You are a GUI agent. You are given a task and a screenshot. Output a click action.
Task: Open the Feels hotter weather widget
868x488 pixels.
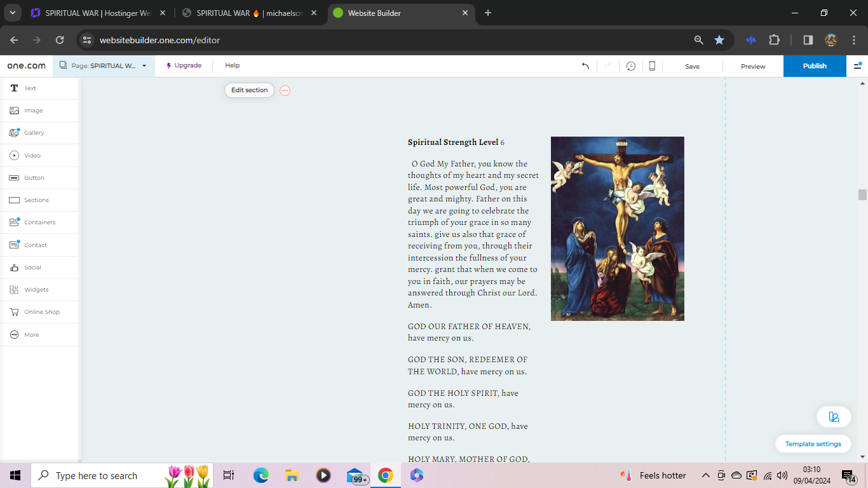tap(654, 475)
